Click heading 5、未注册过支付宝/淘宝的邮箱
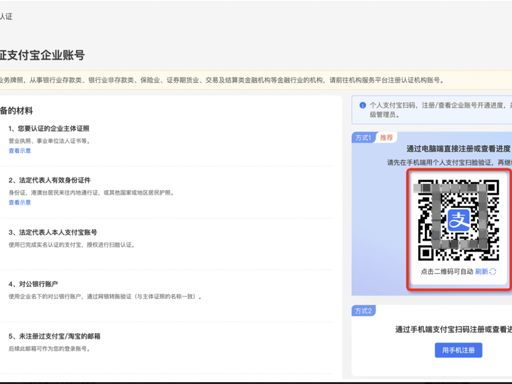Screen dimensions: 512x384 54,336
